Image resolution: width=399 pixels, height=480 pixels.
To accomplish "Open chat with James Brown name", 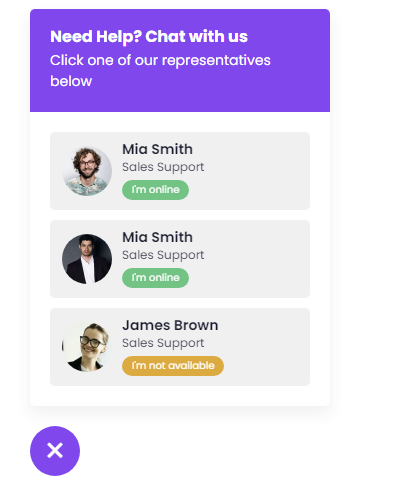I will tap(170, 325).
